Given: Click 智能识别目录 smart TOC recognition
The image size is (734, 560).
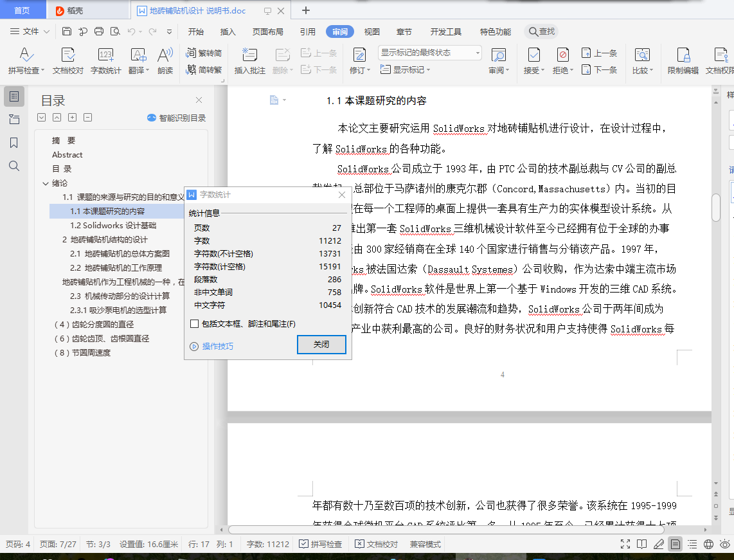Looking at the screenshot, I should coord(177,118).
